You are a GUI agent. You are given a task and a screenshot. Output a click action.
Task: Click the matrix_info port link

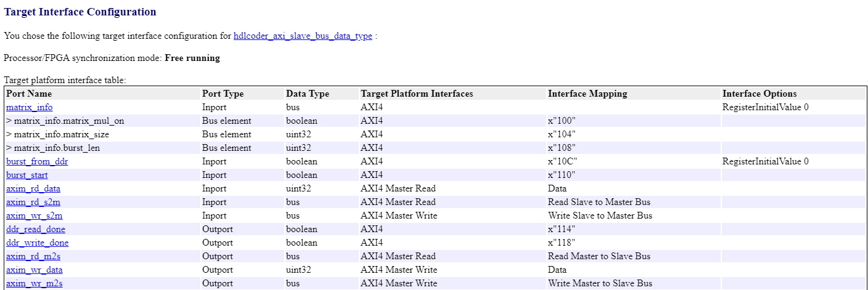30,107
